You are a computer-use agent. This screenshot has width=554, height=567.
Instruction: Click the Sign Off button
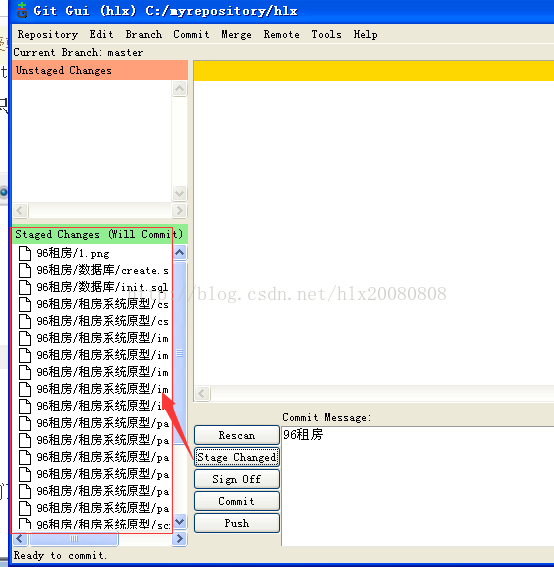237,479
